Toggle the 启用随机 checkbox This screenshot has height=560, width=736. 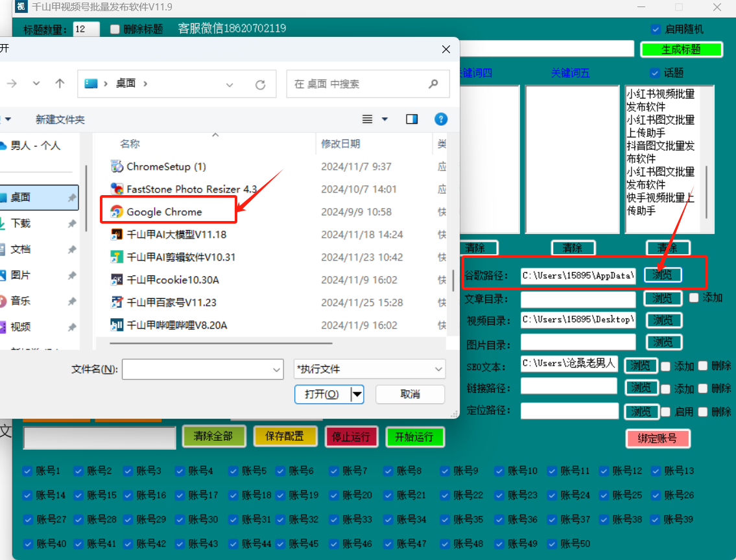pyautogui.click(x=656, y=29)
